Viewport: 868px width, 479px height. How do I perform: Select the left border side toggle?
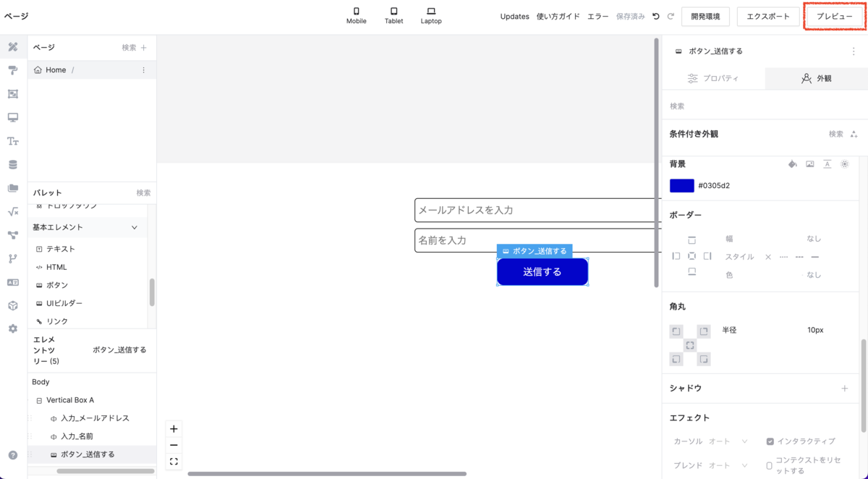[676, 256]
